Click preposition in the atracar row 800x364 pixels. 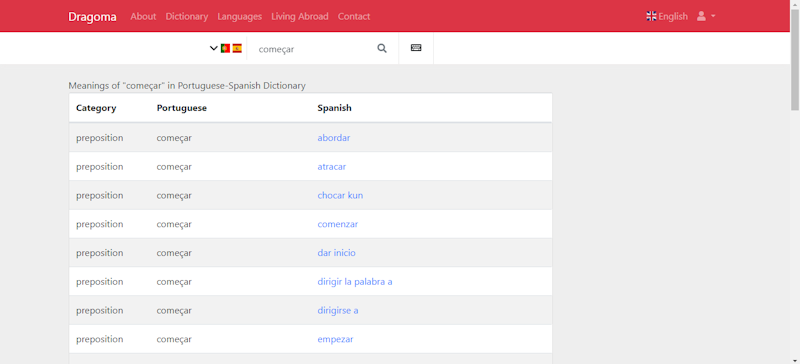(99, 166)
